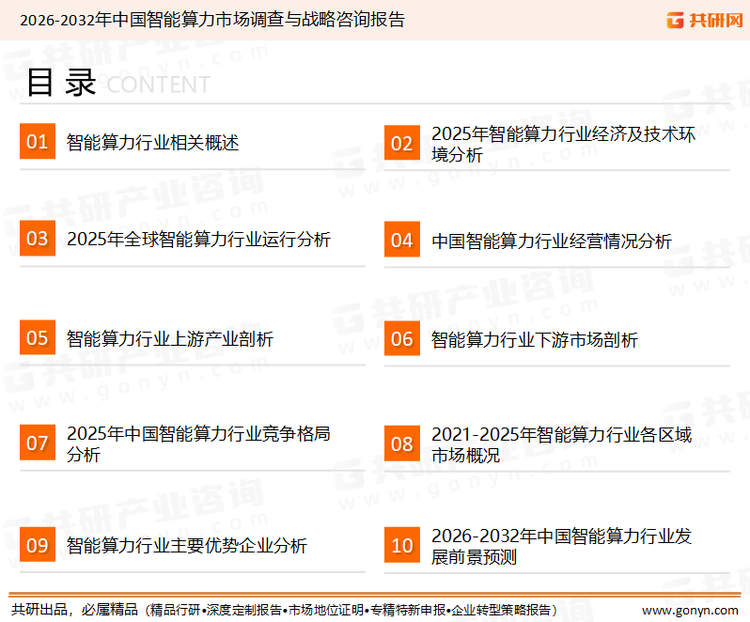Screen dimensions: 750x622
Task: Open chapter 2025年中国智能算力行业竞争格局分析
Action: click(199, 444)
